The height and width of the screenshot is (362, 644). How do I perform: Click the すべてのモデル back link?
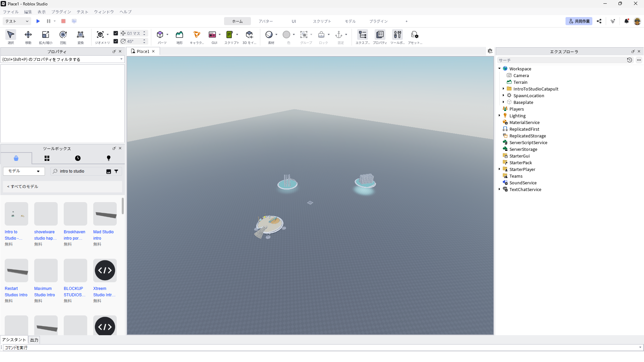[x=23, y=187]
